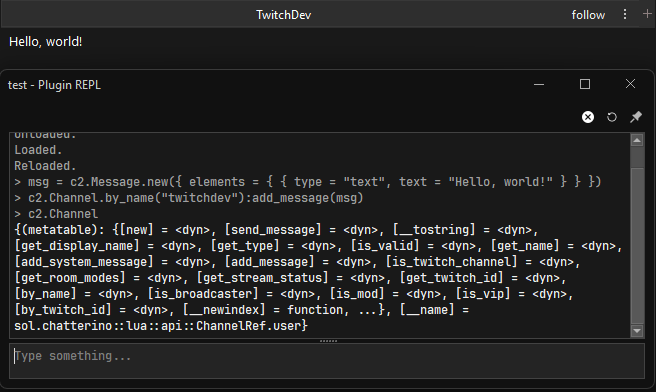Image resolution: width=656 pixels, height=392 pixels.
Task: Click the 'test - Plugin REPL' title bar
Action: click(54, 85)
